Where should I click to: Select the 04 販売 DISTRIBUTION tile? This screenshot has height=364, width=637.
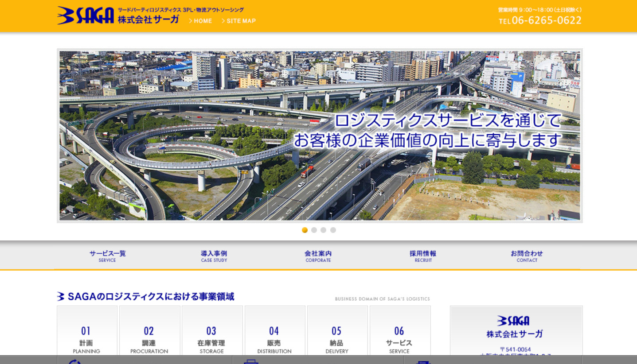275,330
